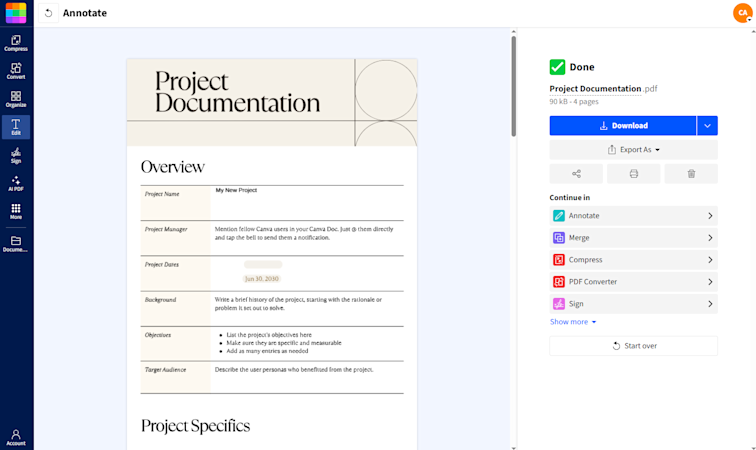The width and height of the screenshot is (756, 450).
Task: Click the Overview heading in document
Action: point(173,167)
